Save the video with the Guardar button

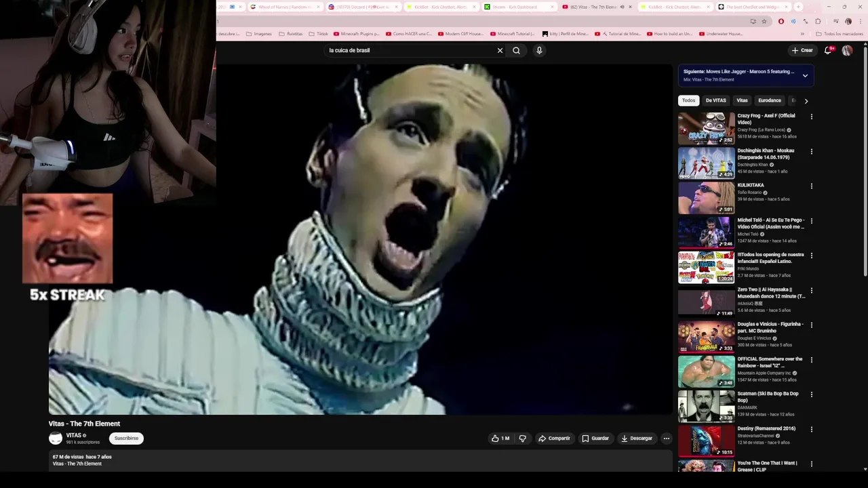point(595,439)
